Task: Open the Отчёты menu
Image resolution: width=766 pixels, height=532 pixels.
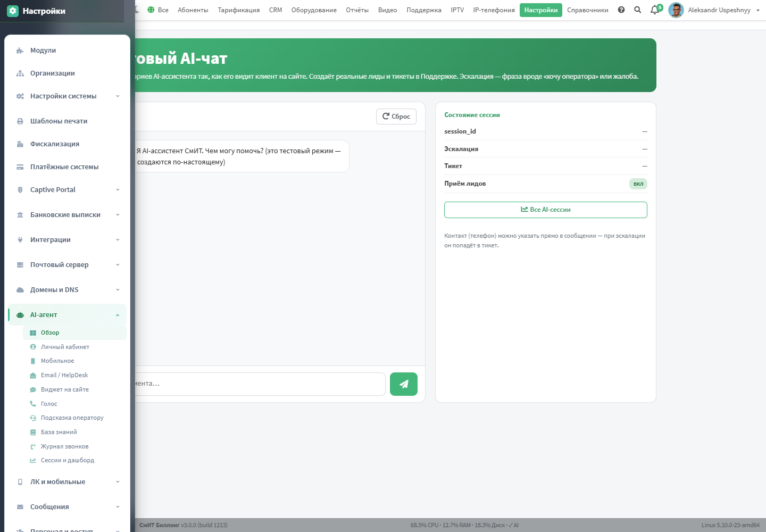Action: pos(357,10)
